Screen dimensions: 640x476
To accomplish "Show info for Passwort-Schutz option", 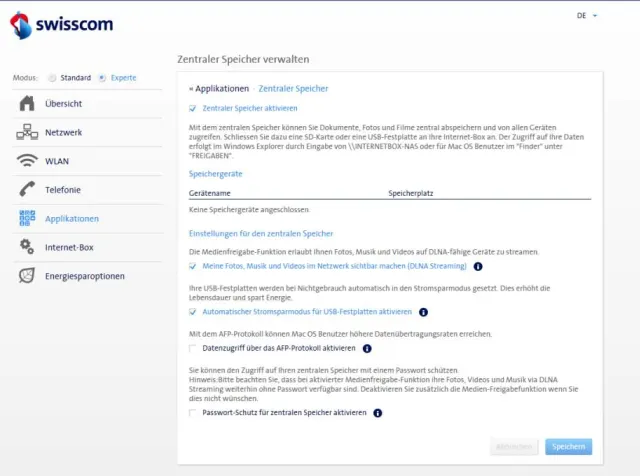I will tap(378, 412).
